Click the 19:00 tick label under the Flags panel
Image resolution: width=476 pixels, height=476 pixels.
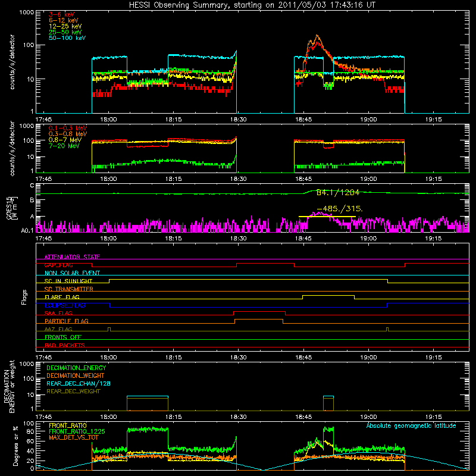368,358
